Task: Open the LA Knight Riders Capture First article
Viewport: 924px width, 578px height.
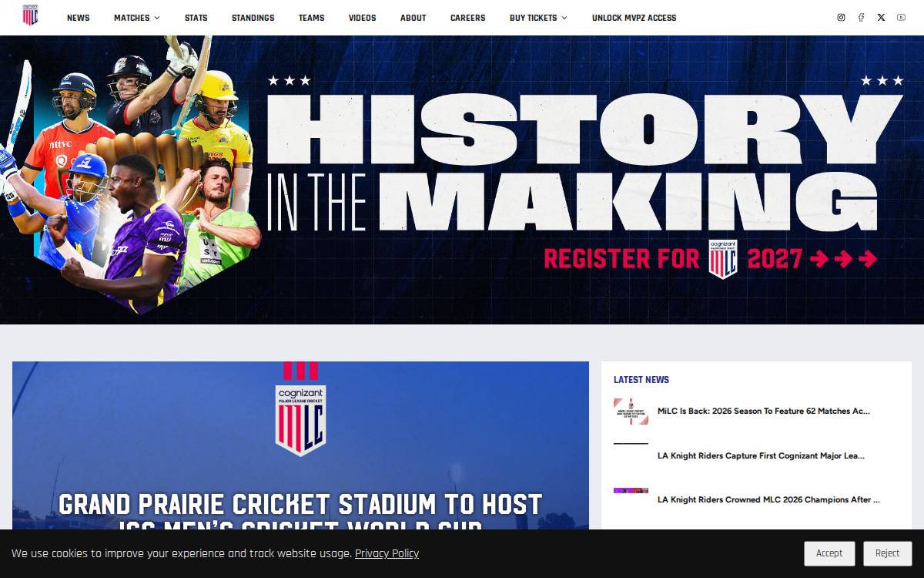Action: coord(761,456)
